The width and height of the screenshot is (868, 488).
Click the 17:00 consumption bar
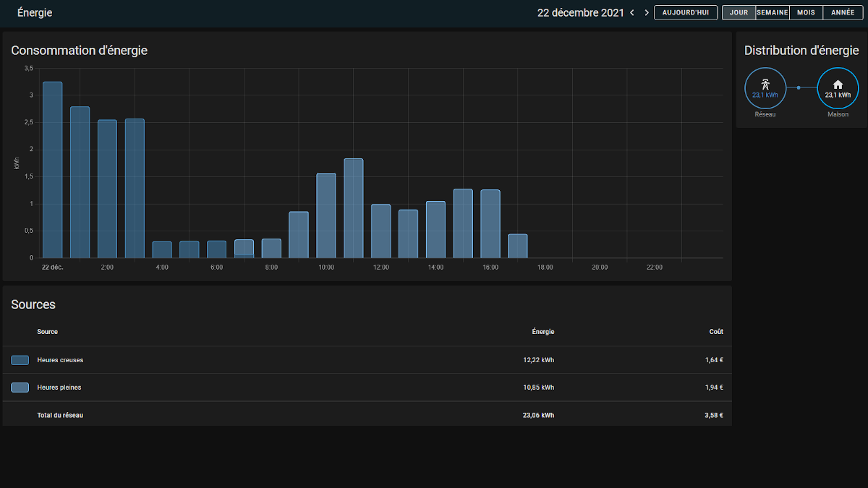[518, 246]
